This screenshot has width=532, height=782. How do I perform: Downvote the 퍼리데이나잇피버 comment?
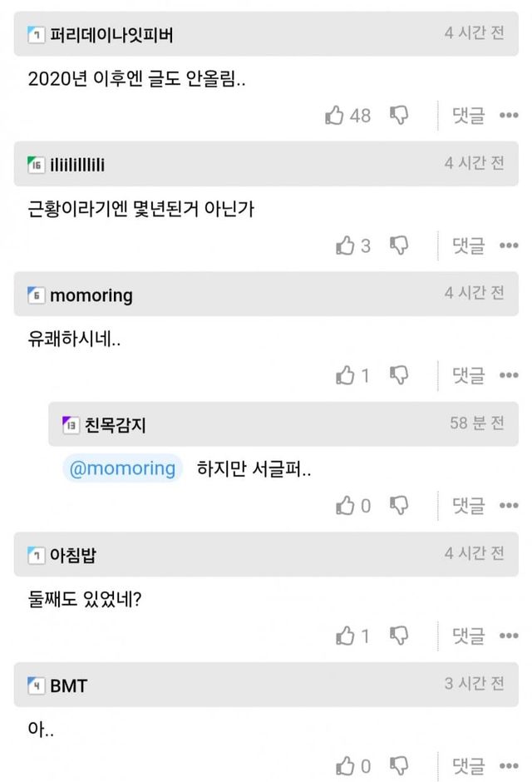click(399, 116)
